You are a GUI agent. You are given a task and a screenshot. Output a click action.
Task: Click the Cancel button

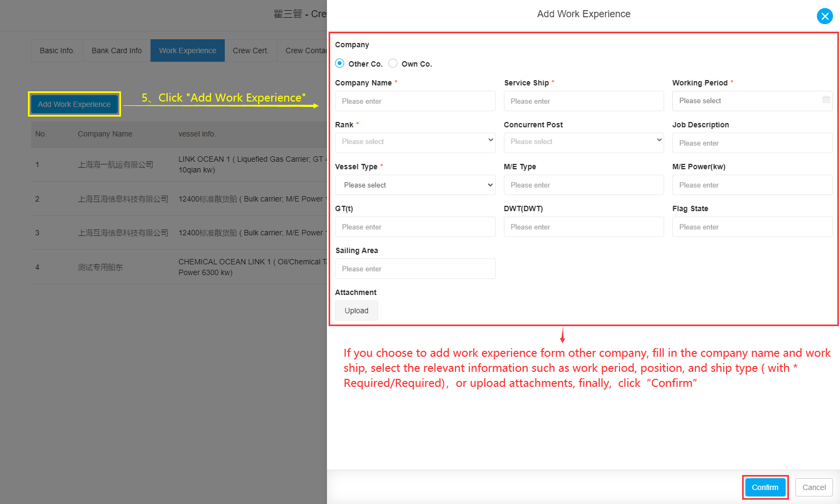[x=814, y=487]
